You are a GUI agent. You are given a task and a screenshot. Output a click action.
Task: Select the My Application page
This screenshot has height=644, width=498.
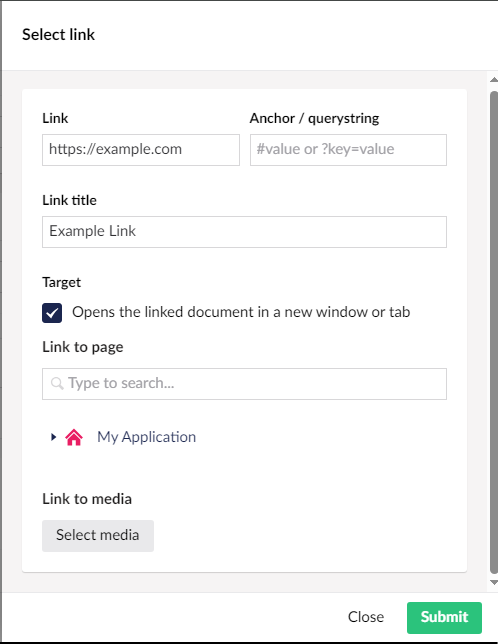click(x=146, y=437)
